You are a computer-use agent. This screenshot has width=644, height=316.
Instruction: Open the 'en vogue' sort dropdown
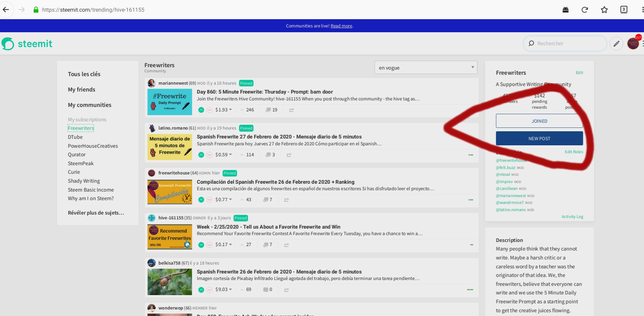[x=425, y=68]
